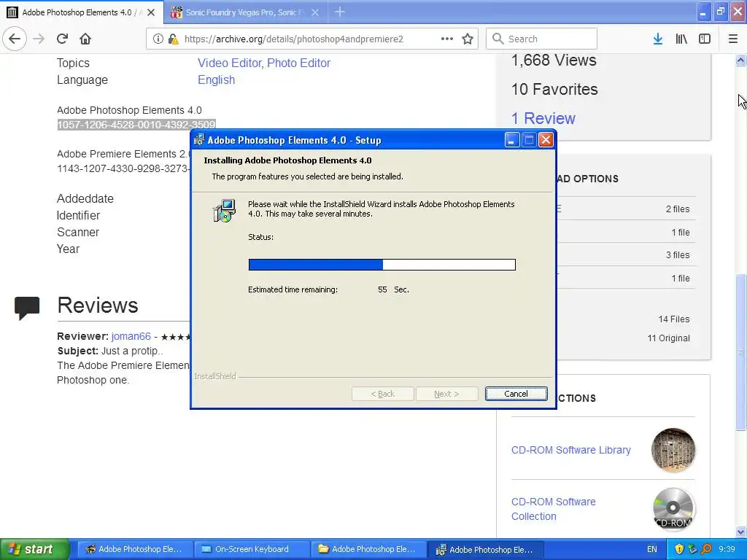The height and width of the screenshot is (560, 747).
Task: Open Firefox downloads arrow
Action: coord(657,39)
